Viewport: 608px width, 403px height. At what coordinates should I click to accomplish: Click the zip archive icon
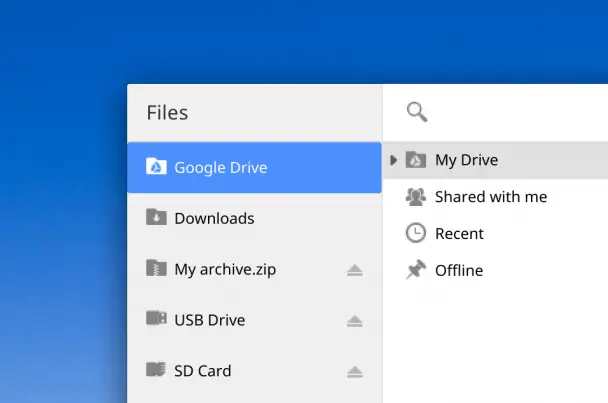tap(156, 268)
